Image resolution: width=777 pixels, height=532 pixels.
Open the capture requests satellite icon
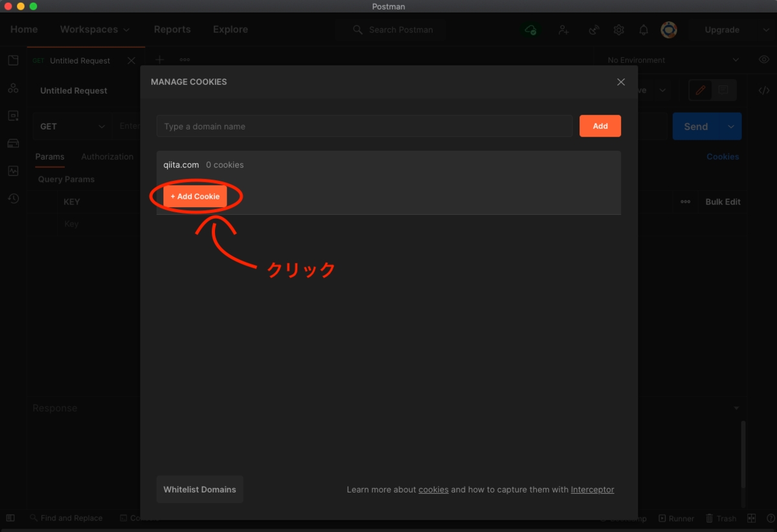593,30
